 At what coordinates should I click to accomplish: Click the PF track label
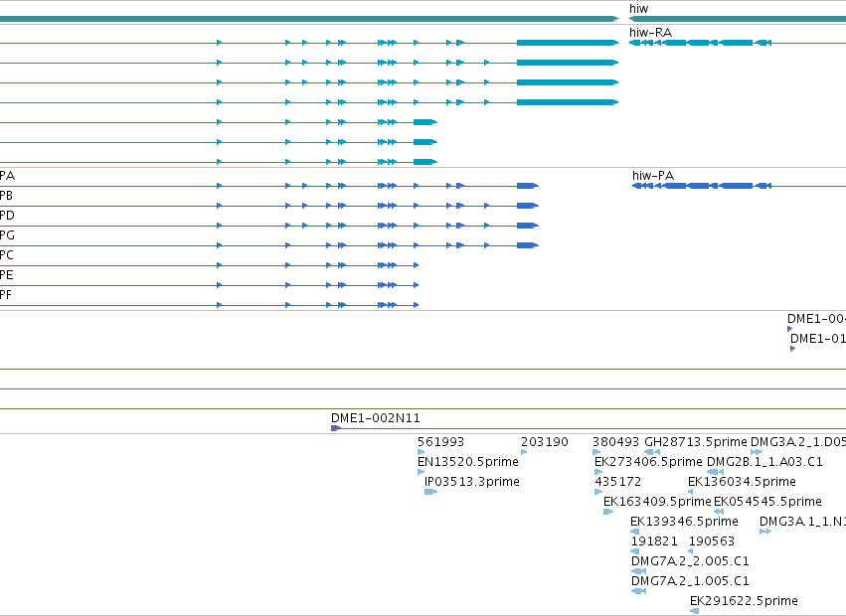coord(6,294)
